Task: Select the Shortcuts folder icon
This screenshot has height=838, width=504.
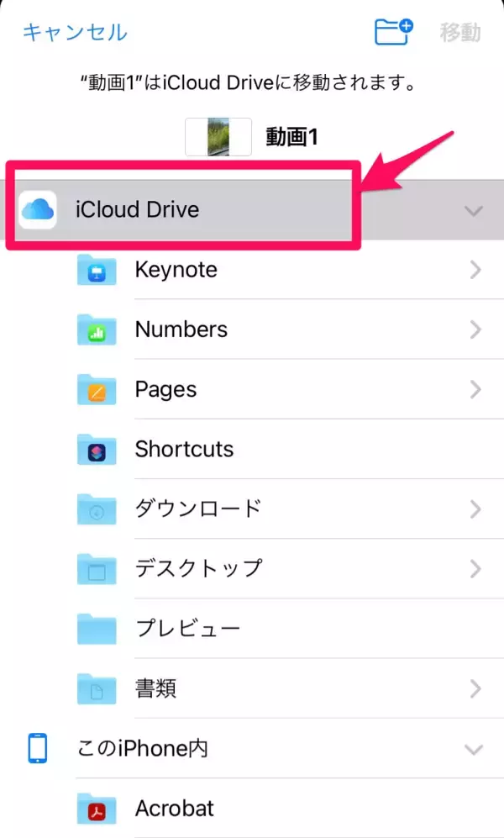Action: [x=96, y=450]
